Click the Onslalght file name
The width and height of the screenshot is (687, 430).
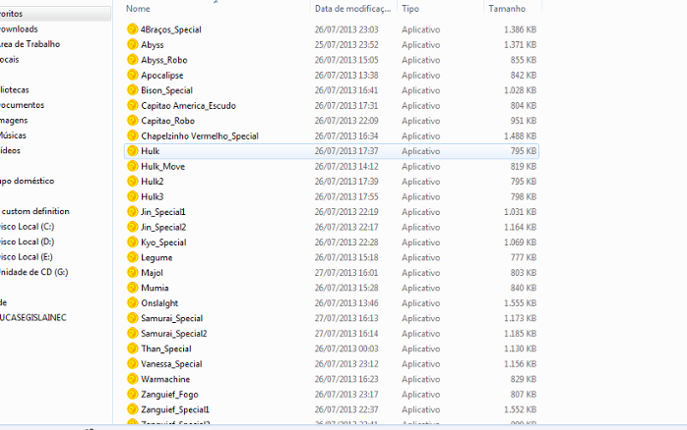click(x=159, y=303)
